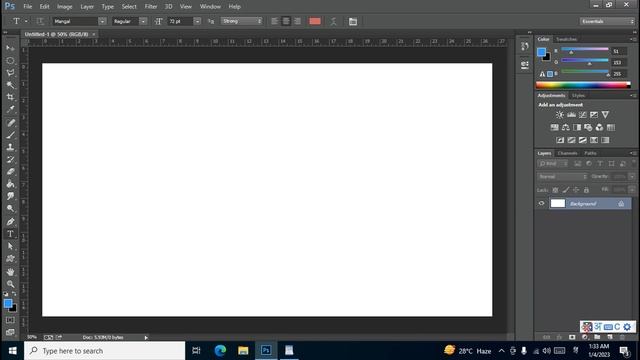Add a Curves adjustment
640x360 pixels.
(582, 115)
